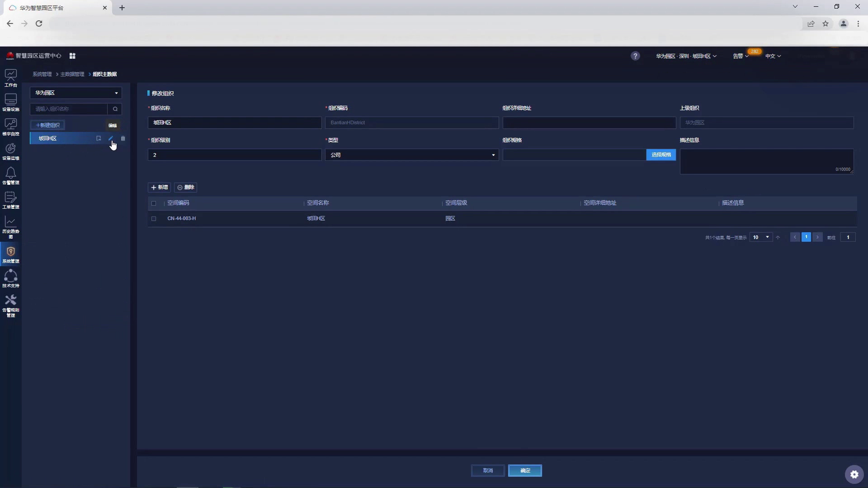This screenshot has width=868, height=488.
Task: Click the 选择规格 button
Action: click(x=661, y=155)
